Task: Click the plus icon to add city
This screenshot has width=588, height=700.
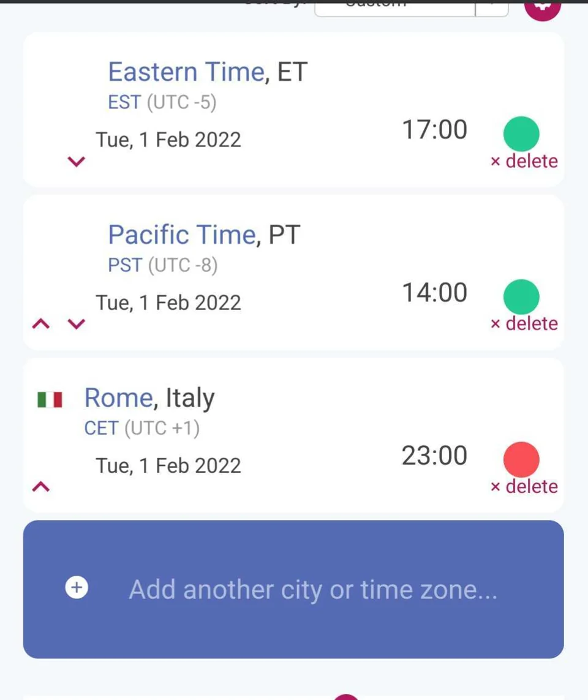Action: (77, 587)
